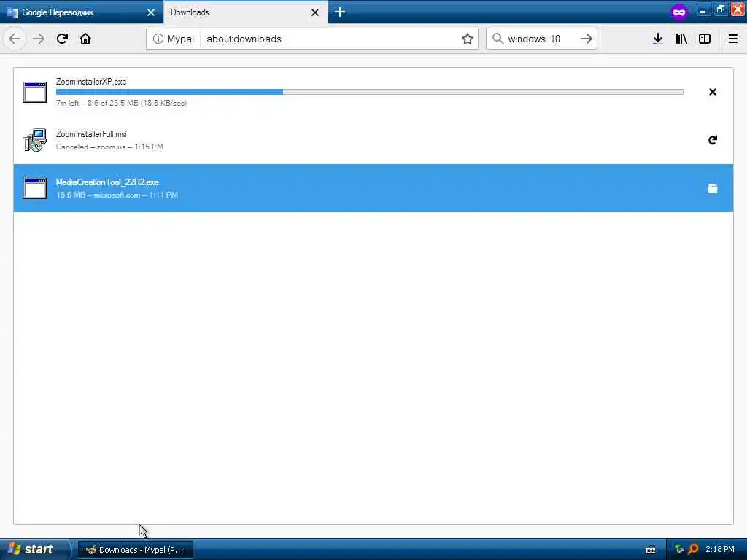Click the '18.6 MB – microsoft.com' details text
The width and height of the screenshot is (747, 560).
coord(117,195)
